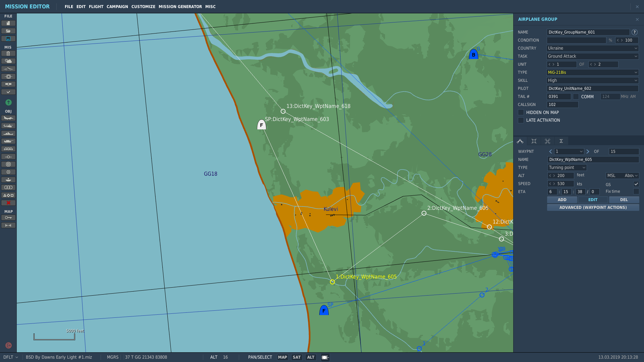Open the EDIT menu
This screenshot has height=362, width=644.
click(81, 7)
